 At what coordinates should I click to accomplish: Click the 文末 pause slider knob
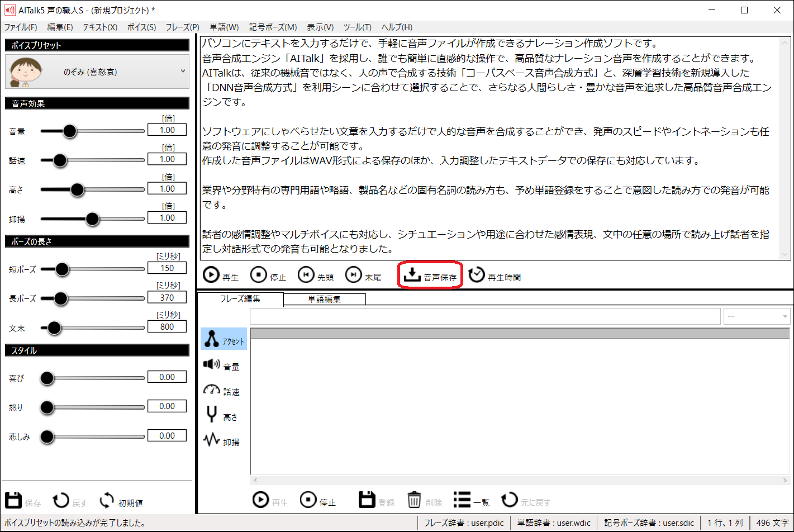coord(54,328)
